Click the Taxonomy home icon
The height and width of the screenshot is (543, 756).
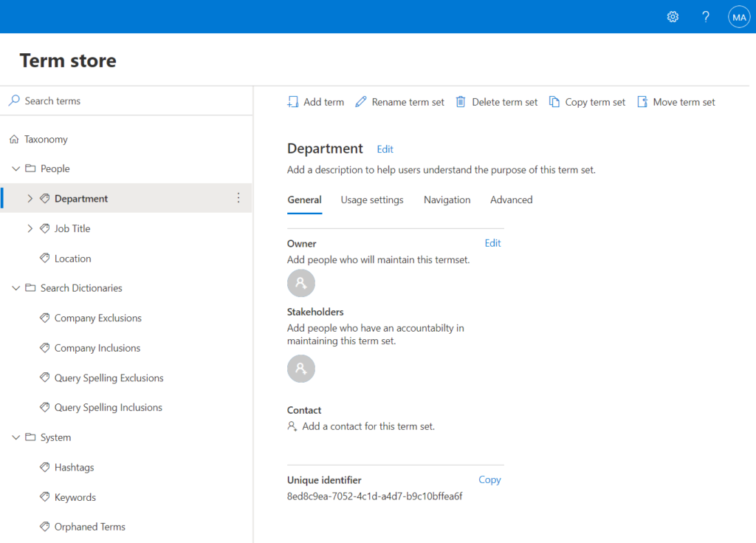(x=14, y=139)
